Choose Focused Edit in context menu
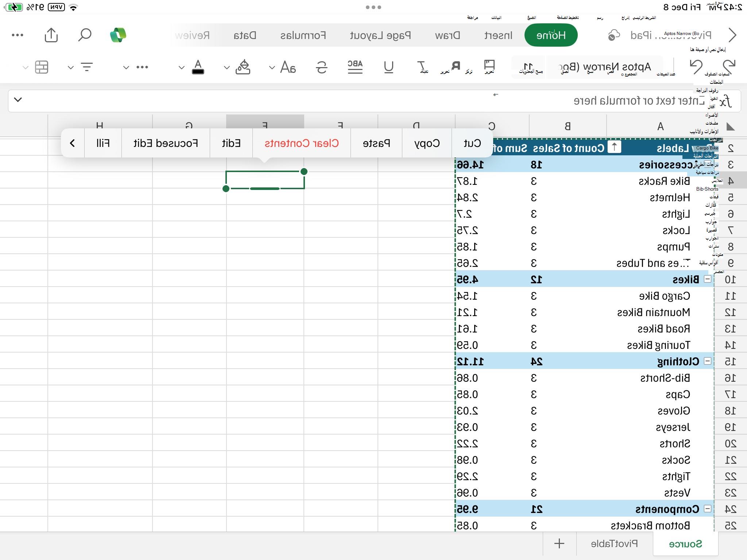This screenshot has height=560, width=747. click(x=166, y=143)
